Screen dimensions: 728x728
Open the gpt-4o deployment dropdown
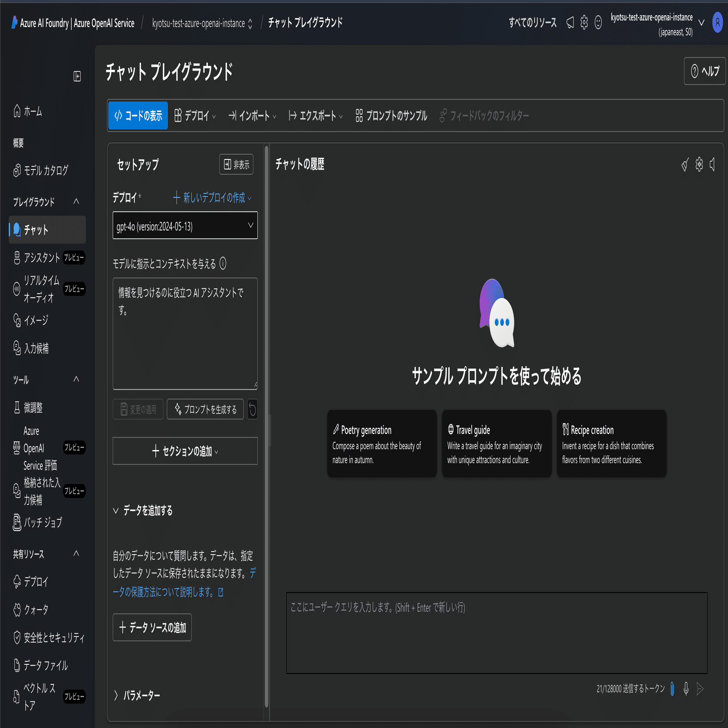click(185, 225)
